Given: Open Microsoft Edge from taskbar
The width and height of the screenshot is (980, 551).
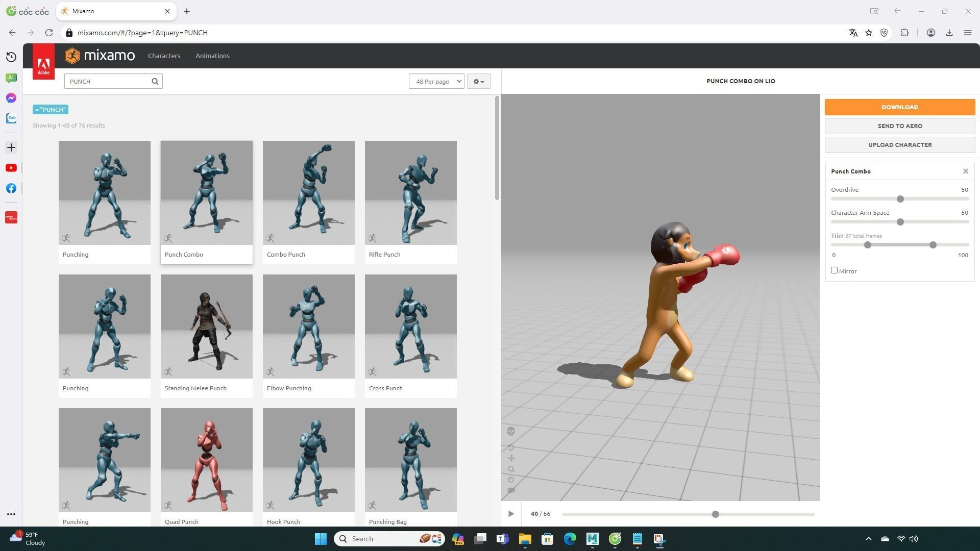Looking at the screenshot, I should pos(570,539).
